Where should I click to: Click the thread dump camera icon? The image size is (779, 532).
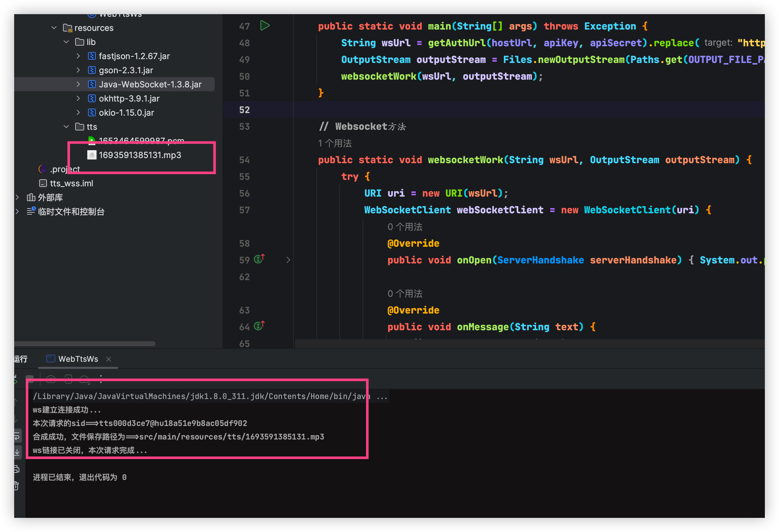tap(50, 379)
